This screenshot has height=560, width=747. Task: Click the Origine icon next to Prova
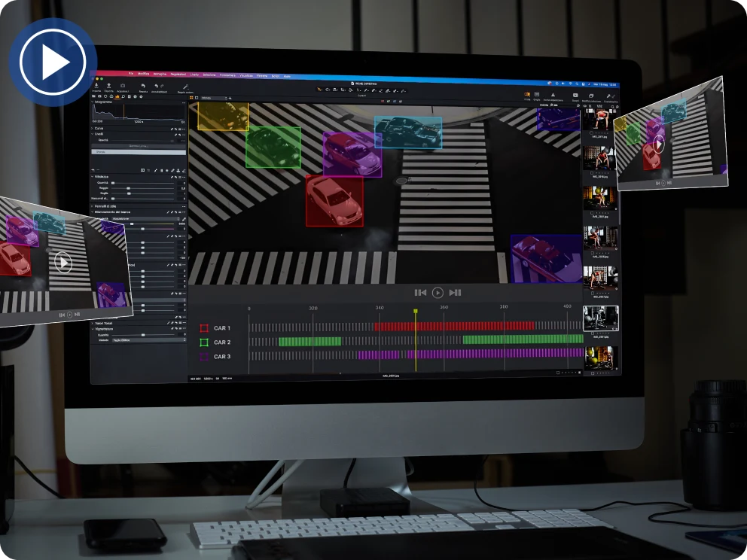pyautogui.click(x=537, y=94)
